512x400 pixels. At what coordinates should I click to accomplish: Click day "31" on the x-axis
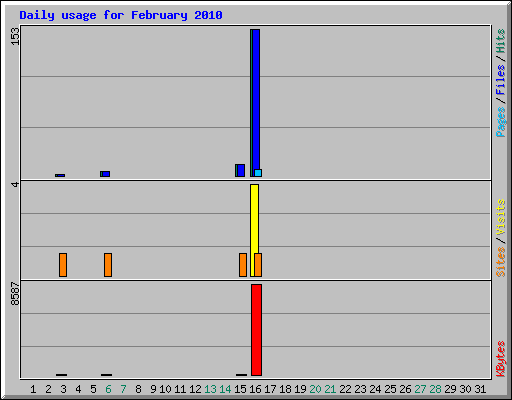click(480, 389)
